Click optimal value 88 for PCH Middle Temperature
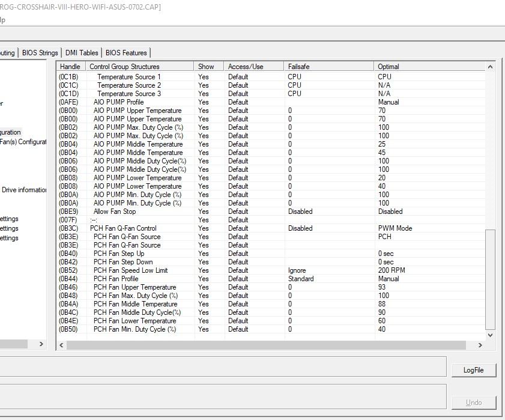This screenshot has height=420, width=505. [382, 303]
